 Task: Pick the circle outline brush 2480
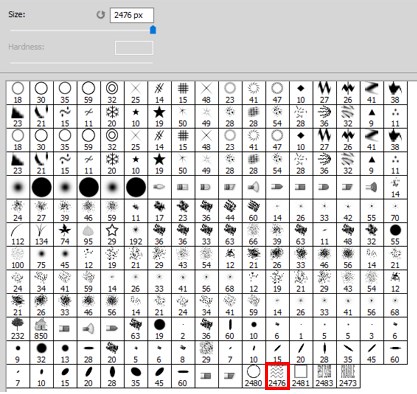253,376
